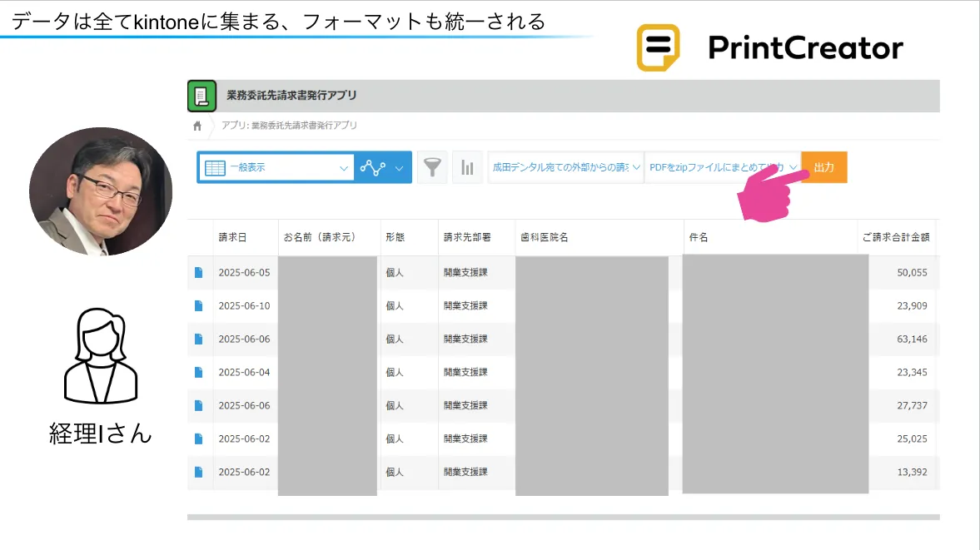This screenshot has height=550, width=980.
Task: Open the filter funnel icon
Action: (431, 167)
